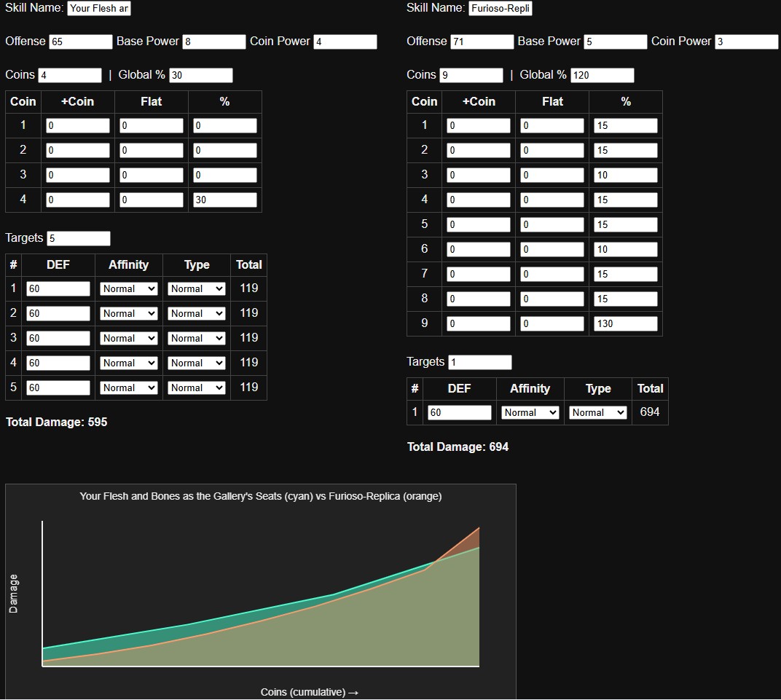Click left coin 2 Flat field

pos(152,150)
